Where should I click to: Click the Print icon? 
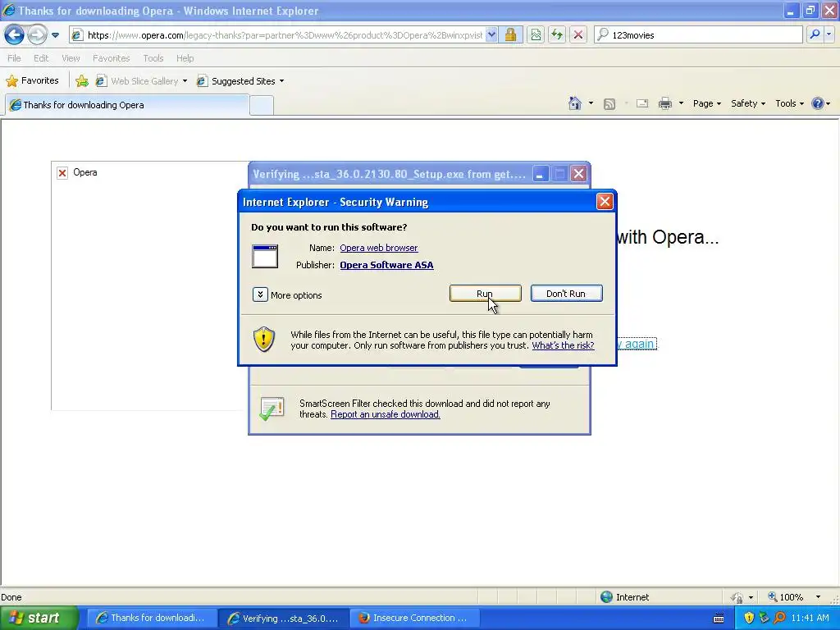click(664, 103)
